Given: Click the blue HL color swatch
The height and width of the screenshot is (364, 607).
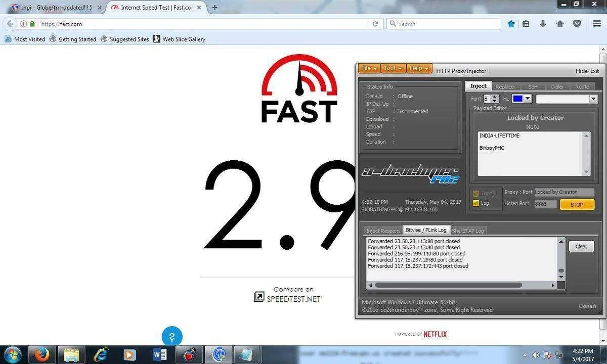Looking at the screenshot, I should (517, 99).
